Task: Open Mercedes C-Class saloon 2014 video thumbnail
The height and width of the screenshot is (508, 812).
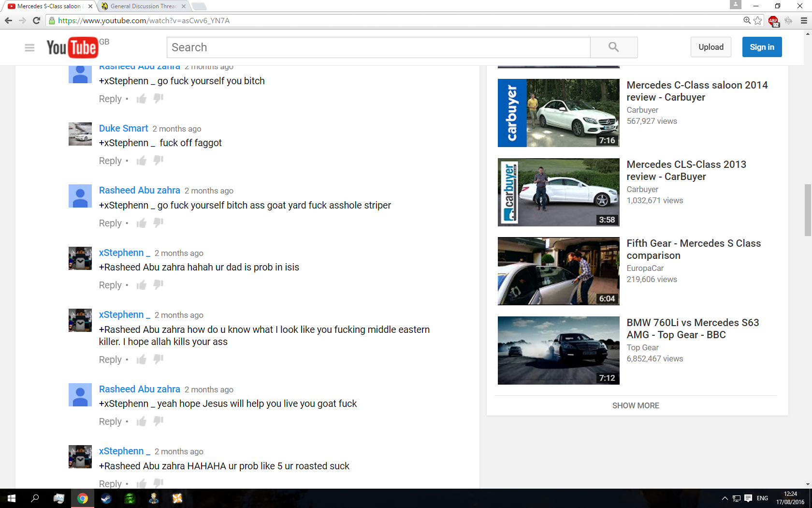Action: 559,113
